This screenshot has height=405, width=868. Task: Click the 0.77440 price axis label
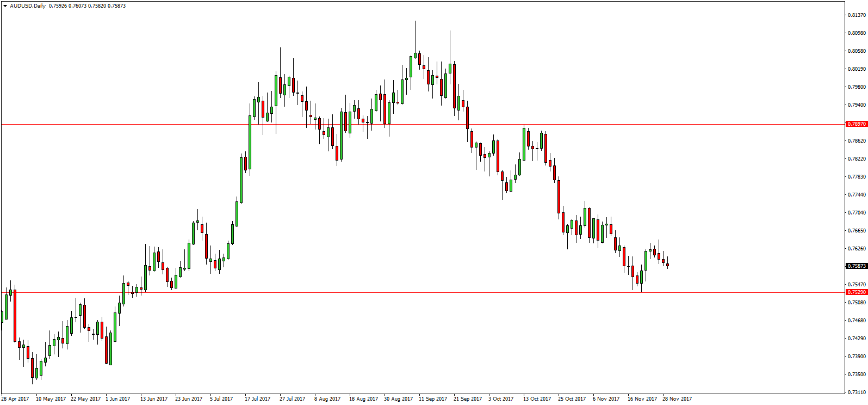(x=857, y=194)
